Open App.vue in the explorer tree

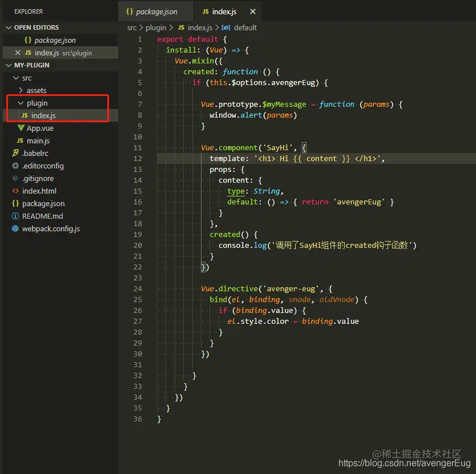click(x=60, y=128)
